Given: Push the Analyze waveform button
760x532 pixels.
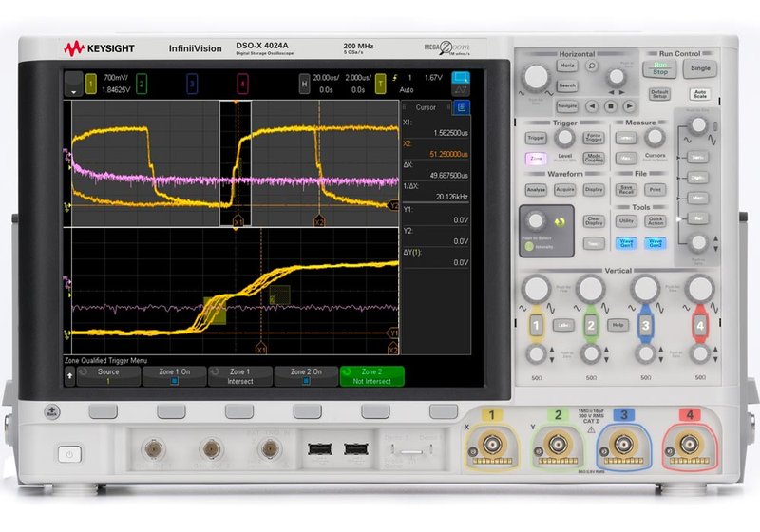Looking at the screenshot, I should 536,189.
